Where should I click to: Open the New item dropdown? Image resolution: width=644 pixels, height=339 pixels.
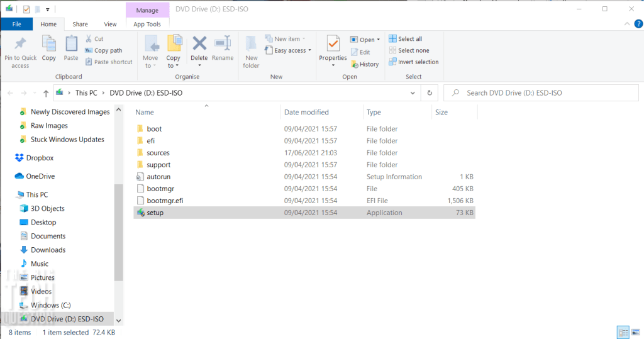[286, 38]
